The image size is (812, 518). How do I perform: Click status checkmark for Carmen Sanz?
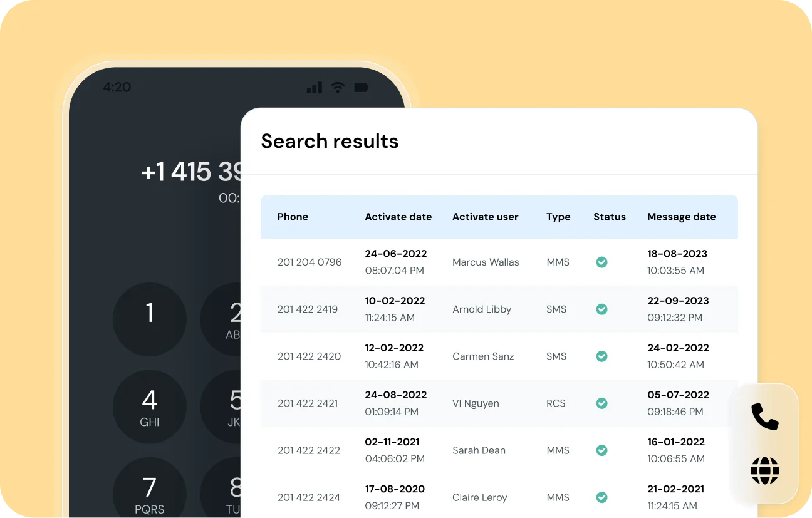click(x=601, y=356)
